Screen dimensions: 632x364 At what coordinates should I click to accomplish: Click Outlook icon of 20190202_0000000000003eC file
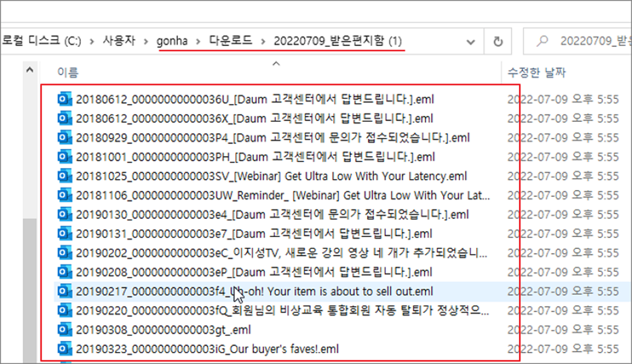pos(65,253)
